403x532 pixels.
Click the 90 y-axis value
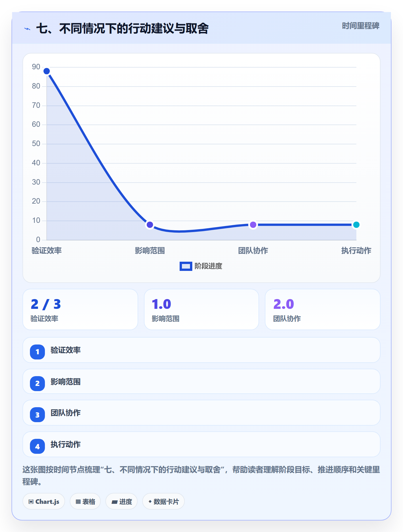36,67
